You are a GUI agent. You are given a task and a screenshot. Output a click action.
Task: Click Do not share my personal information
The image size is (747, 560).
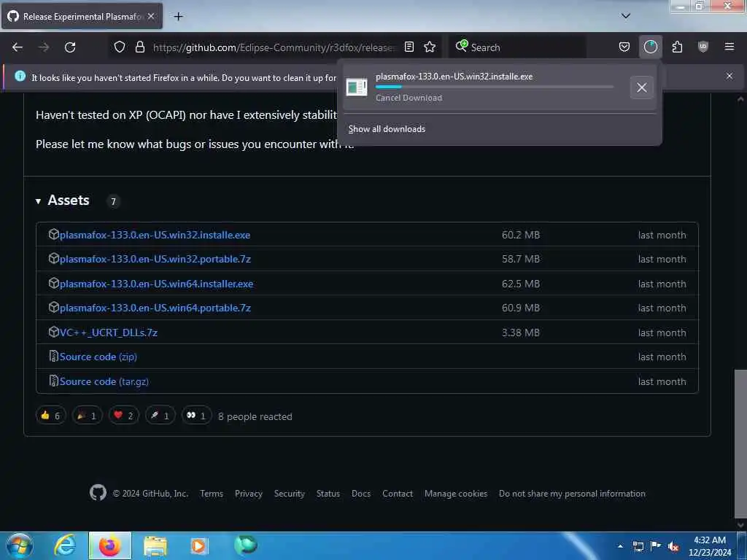tap(572, 494)
